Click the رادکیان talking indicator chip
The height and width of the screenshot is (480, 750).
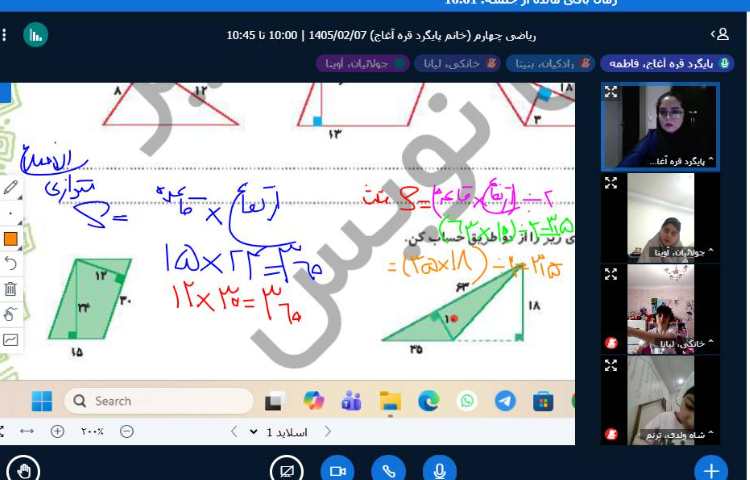click(x=551, y=63)
